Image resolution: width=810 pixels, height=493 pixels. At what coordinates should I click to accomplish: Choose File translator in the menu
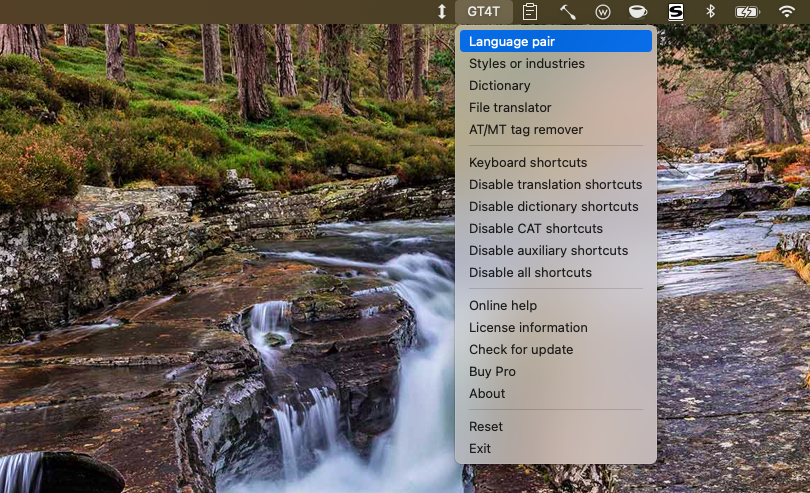coord(510,107)
